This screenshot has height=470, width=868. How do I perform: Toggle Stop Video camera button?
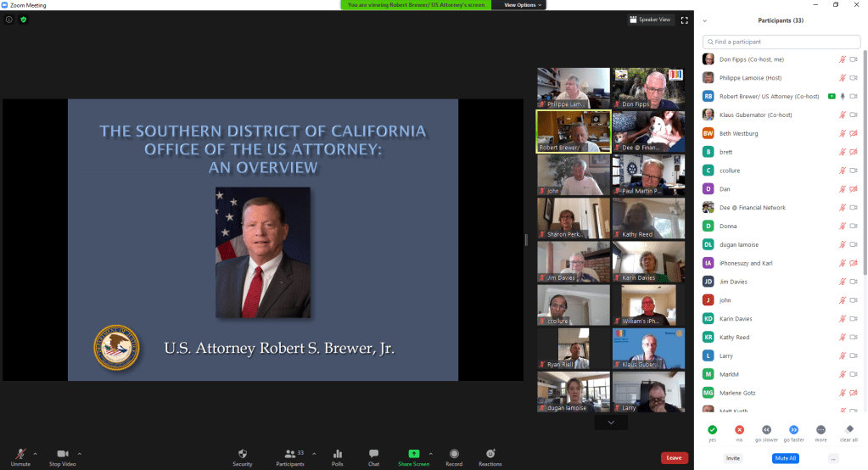(62, 454)
